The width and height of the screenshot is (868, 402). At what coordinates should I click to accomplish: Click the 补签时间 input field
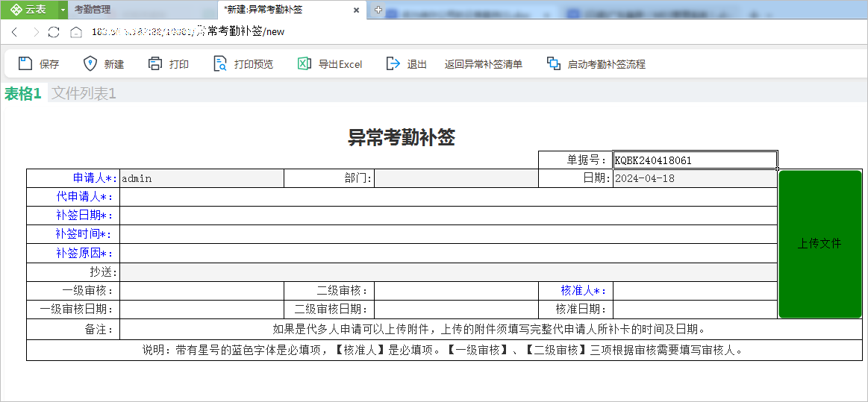(449, 234)
